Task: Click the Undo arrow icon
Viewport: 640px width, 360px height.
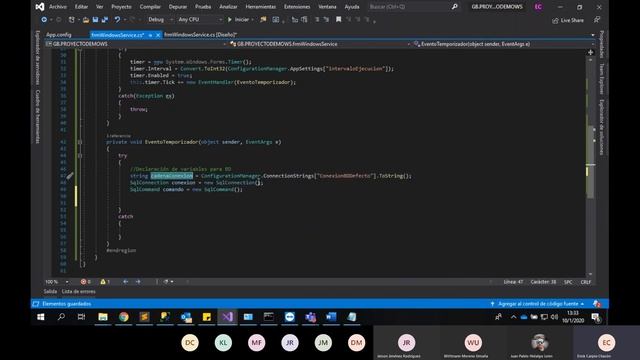Action: tap(117, 20)
